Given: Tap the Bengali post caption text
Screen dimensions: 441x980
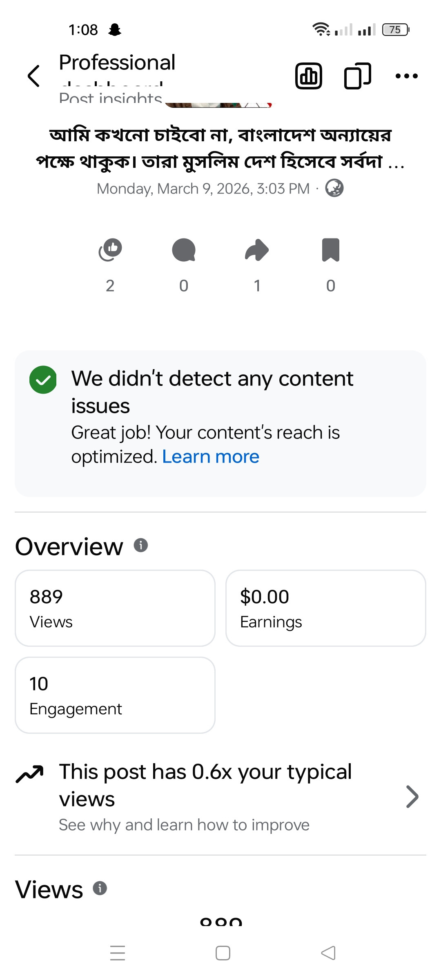Looking at the screenshot, I should tap(220, 148).
